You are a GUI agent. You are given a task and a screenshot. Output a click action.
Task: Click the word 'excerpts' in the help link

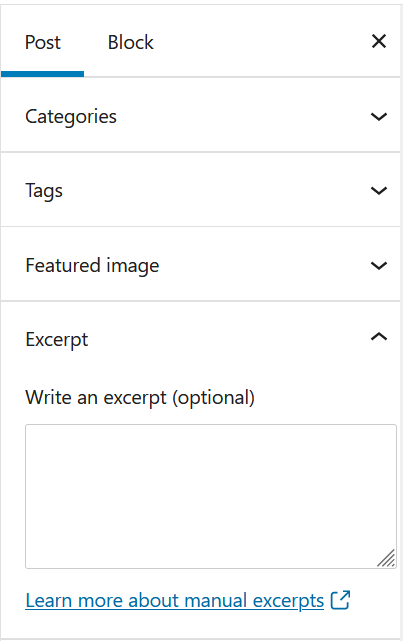coord(288,601)
